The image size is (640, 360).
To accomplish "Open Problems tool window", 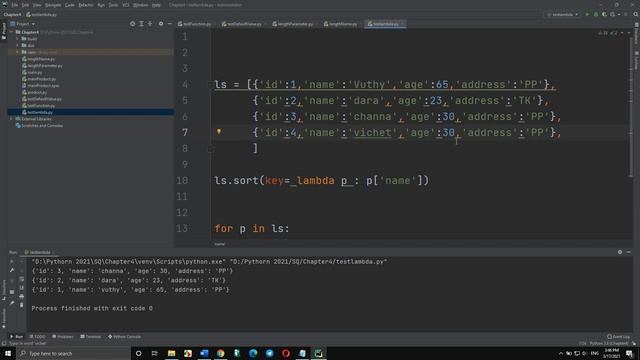I will [x=63, y=337].
